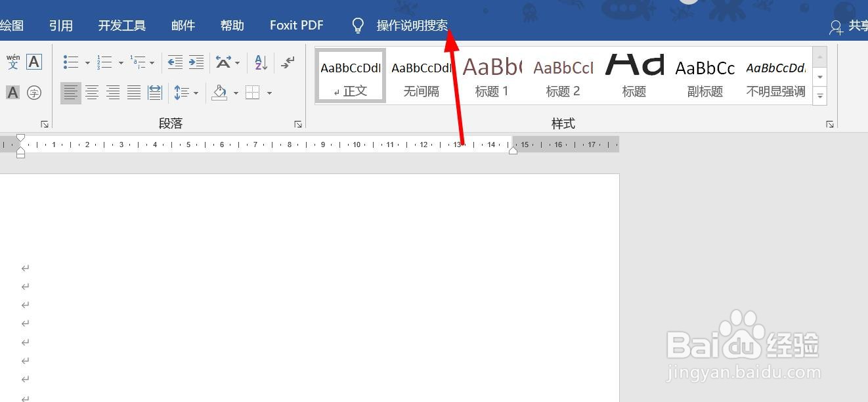Screen dimensions: 868x402
Task: Toggle the justify alignment button
Action: point(134,93)
